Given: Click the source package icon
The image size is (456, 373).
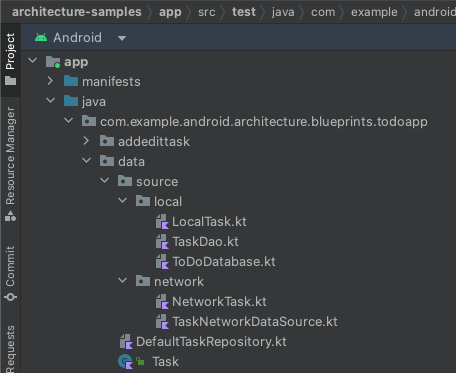Looking at the screenshot, I should [x=125, y=181].
